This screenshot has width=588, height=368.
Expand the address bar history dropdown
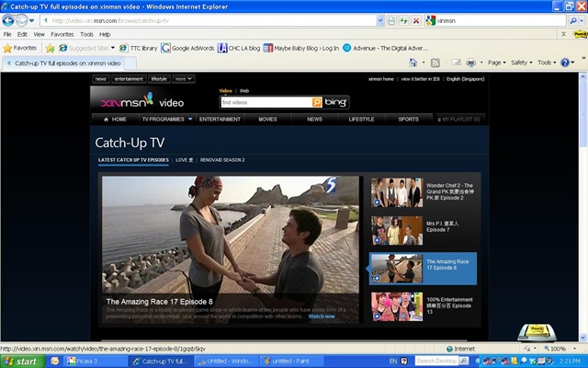click(x=380, y=20)
